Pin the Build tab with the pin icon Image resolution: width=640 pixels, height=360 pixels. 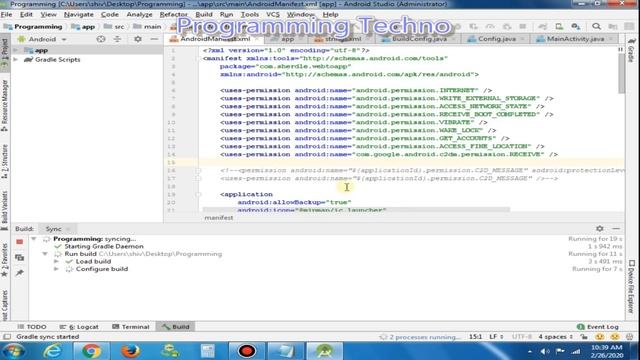(19, 273)
